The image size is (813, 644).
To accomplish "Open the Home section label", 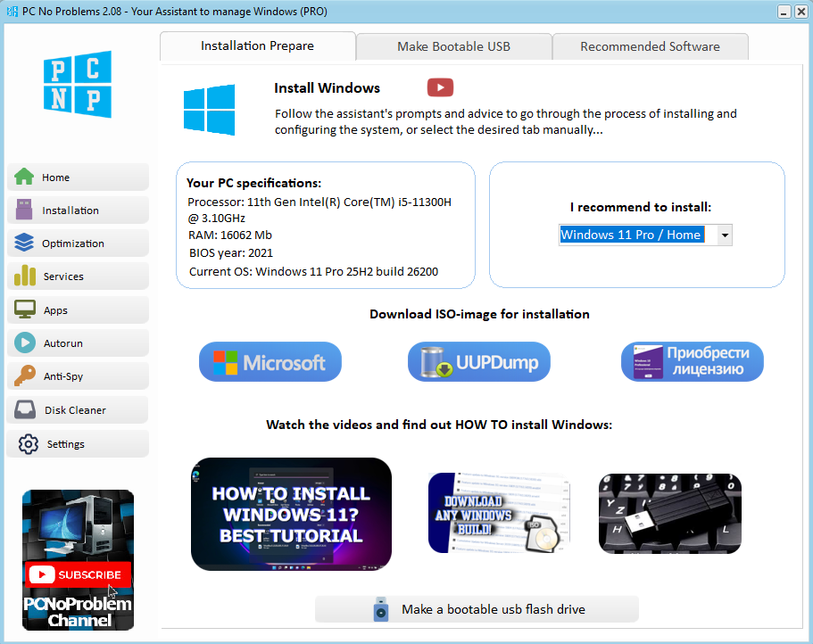I will 55,178.
